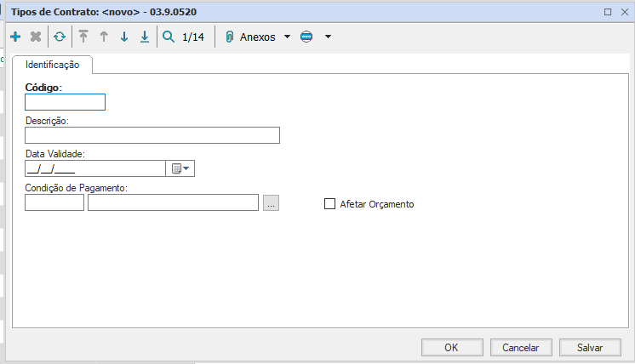Screen dimensions: 635x364
Task: Click the Salvar button
Action: coord(590,347)
